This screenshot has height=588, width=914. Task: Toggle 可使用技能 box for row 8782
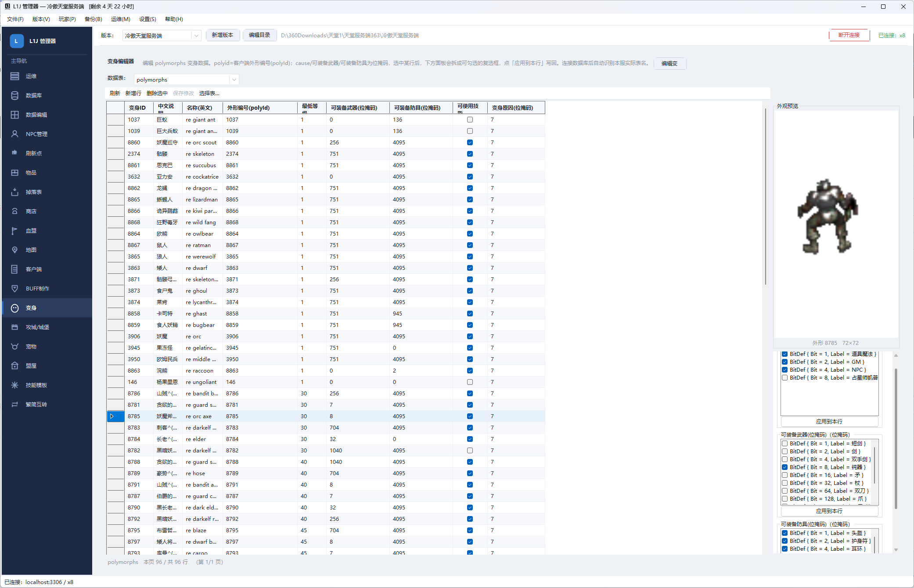click(x=470, y=451)
